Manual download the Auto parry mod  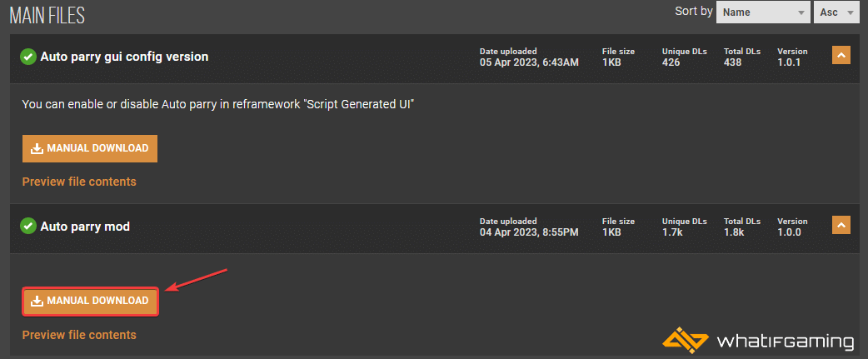tap(90, 301)
